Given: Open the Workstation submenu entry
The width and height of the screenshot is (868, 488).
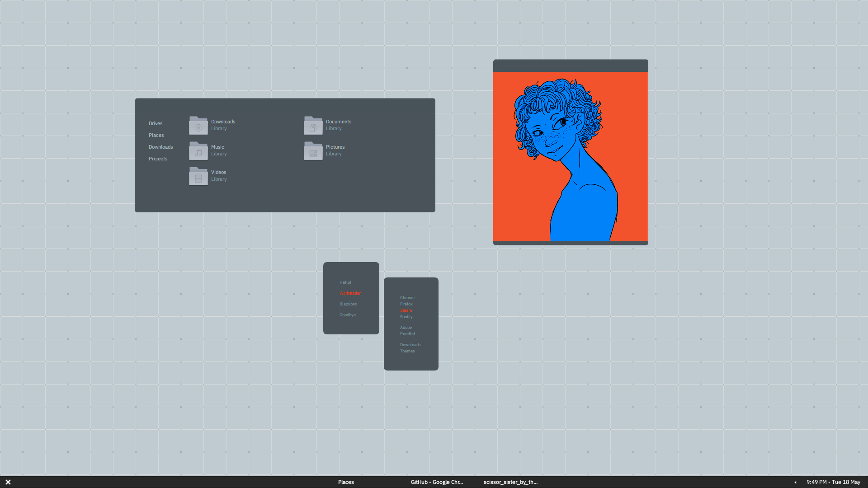Looking at the screenshot, I should point(350,293).
